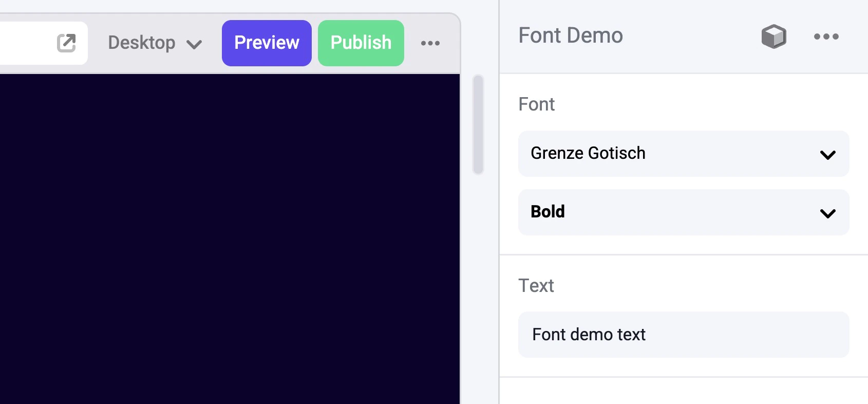Open the Bold font weight dropdown
Viewport: 868px width, 404px height.
(684, 212)
